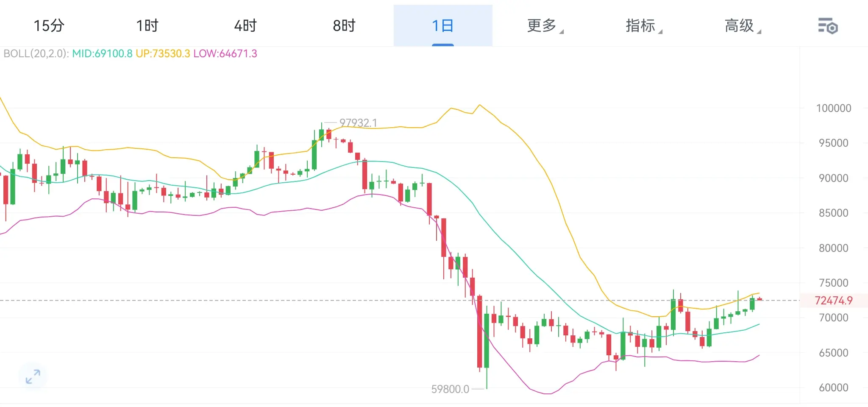The width and height of the screenshot is (868, 407).
Task: Click the 97932.1 high price marker
Action: 358,123
